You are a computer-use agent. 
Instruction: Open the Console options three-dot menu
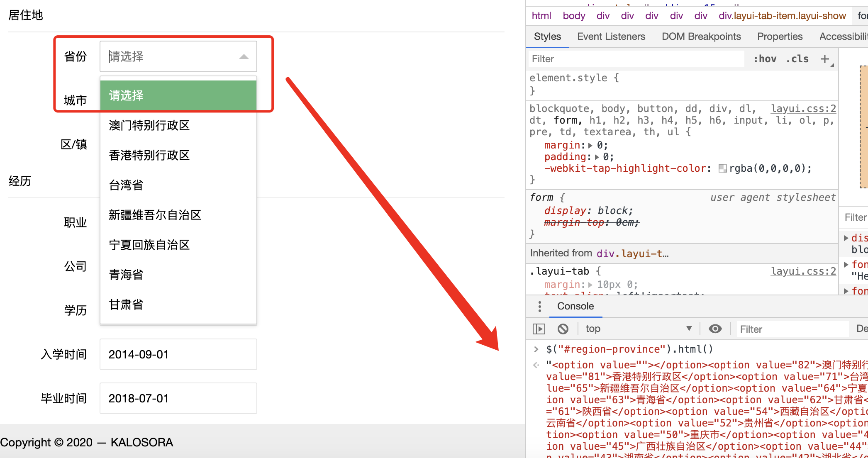click(539, 306)
